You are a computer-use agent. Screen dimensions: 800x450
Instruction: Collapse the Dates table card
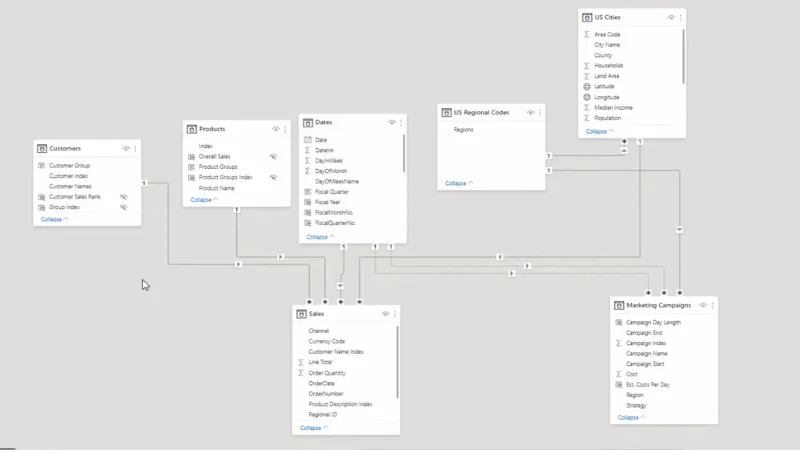point(320,237)
